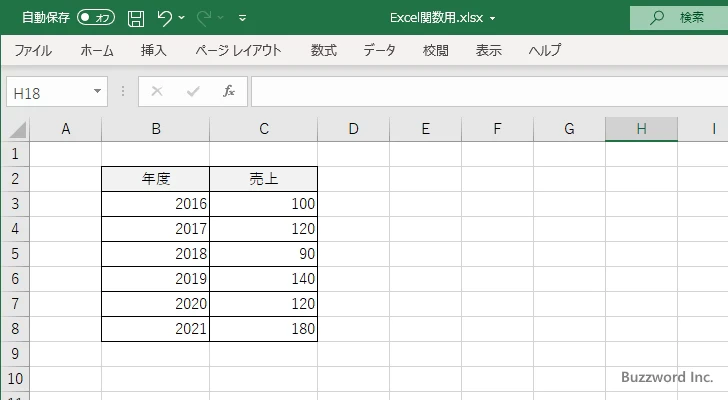This screenshot has height=400, width=728.
Task: Click the Enter checkmark formula bar icon
Action: (193, 91)
